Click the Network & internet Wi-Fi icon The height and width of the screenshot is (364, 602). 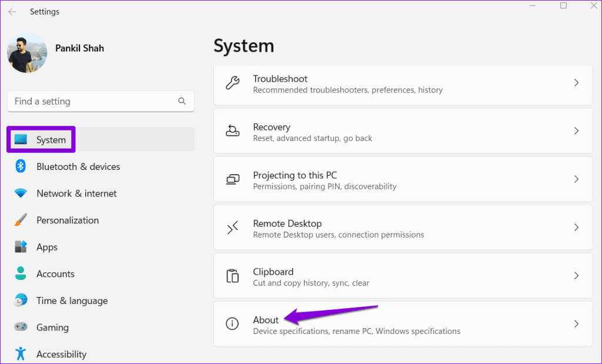coord(21,193)
